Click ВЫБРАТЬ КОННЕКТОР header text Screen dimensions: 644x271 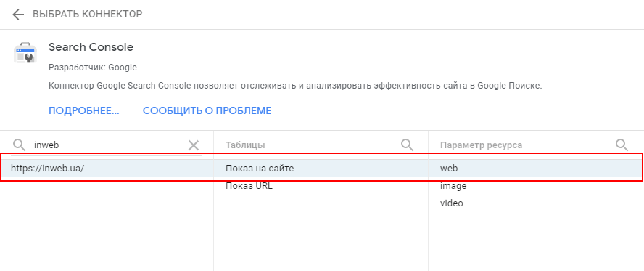(88, 14)
